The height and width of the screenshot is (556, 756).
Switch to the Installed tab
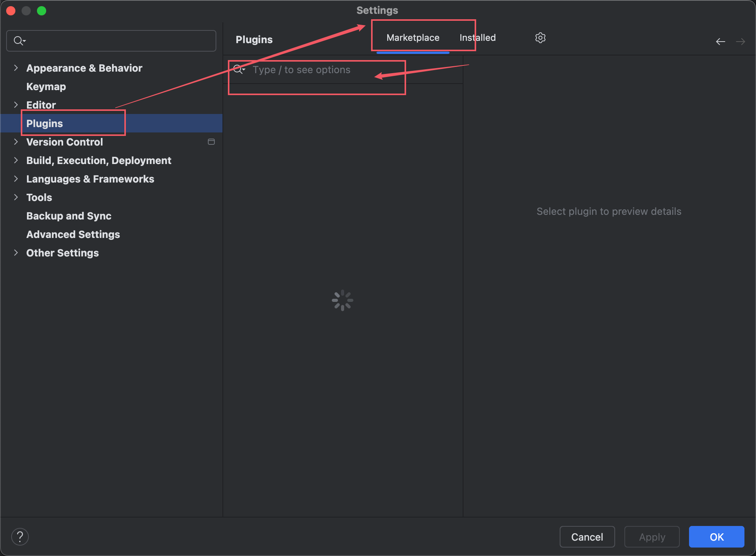pyautogui.click(x=477, y=38)
